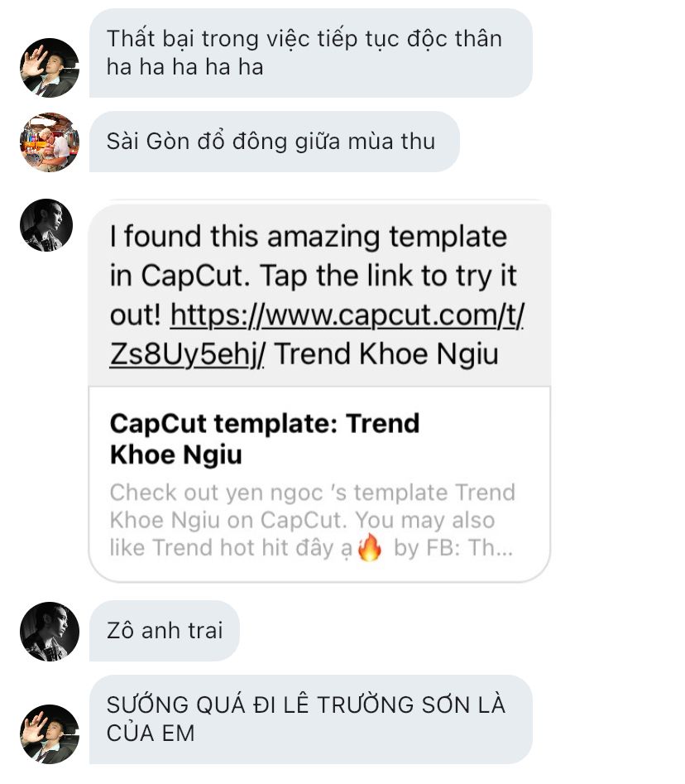Click avatar beside the "Thất bại trong việc" message
685x784 pixels.
tap(49, 68)
